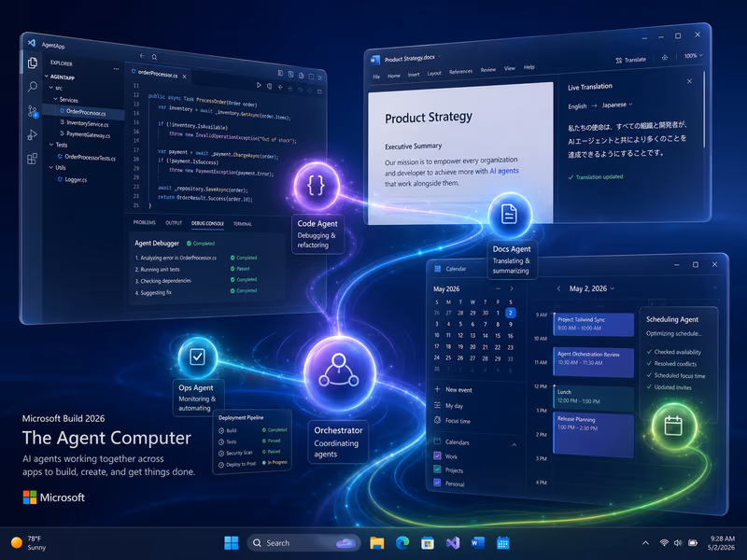Toggle the Work calendar checkbox
This screenshot has height=560, width=747.
[437, 455]
